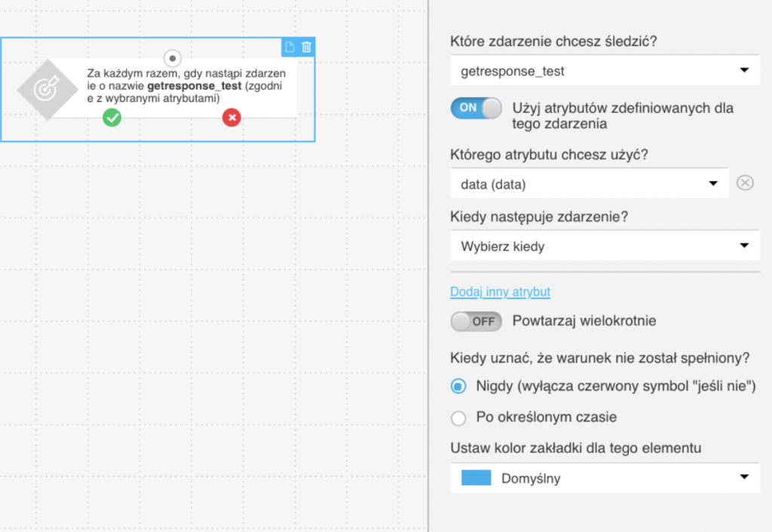The image size is (772, 532).
Task: Click the red X output connector
Action: click(x=231, y=118)
